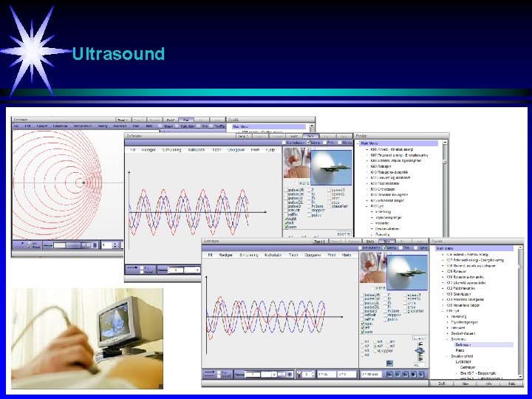
Task: Expand the K09 Rotasjon node in the front window tree
Action: [443, 271]
